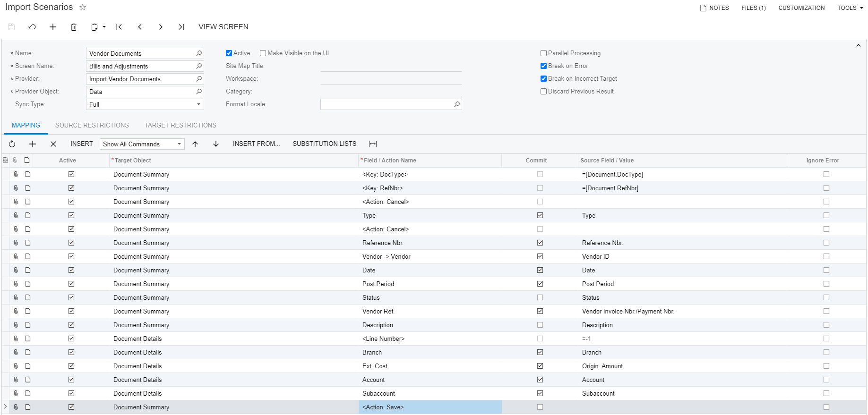868x415 pixels.
Task: Click the undo/cancel icon in top toolbar
Action: coord(32,27)
